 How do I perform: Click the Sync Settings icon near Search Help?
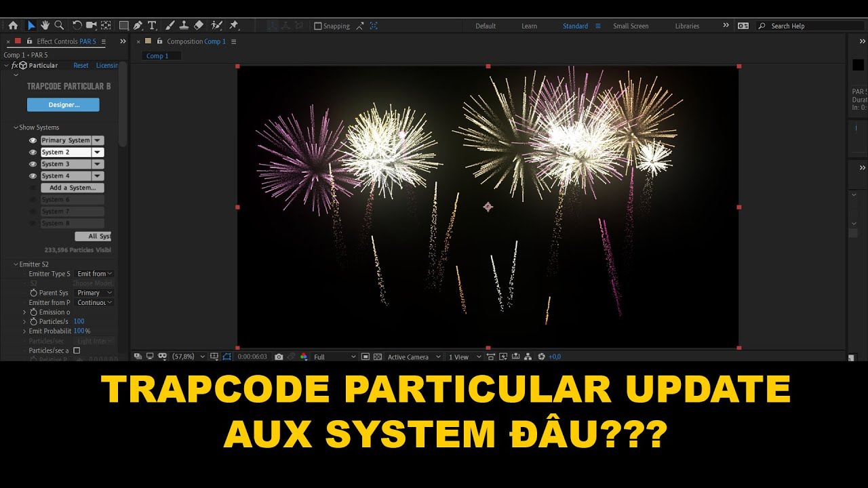click(743, 26)
